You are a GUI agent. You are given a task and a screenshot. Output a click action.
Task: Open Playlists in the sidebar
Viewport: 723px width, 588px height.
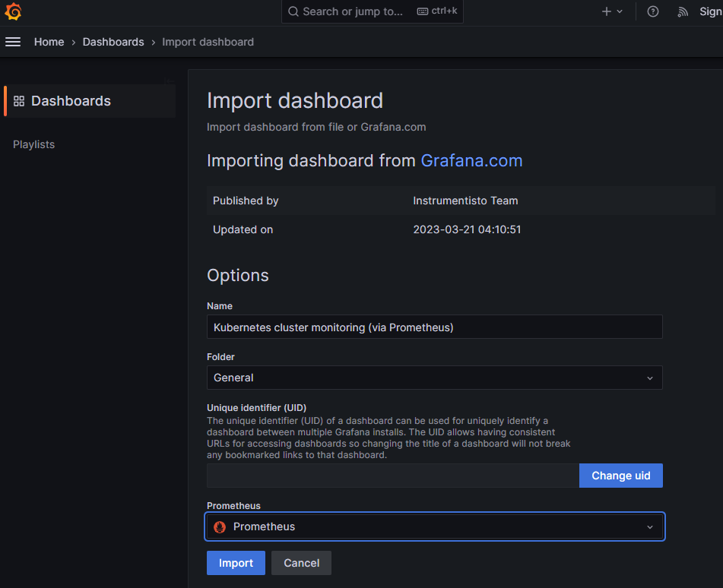click(33, 144)
